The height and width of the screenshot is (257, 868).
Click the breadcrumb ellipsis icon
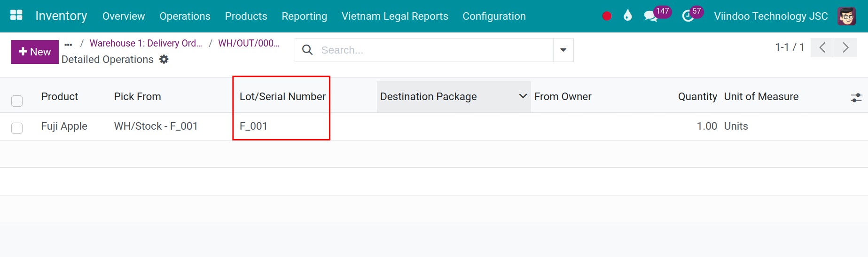(x=69, y=45)
